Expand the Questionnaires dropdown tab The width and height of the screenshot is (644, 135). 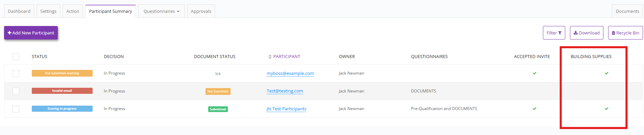click(x=161, y=11)
